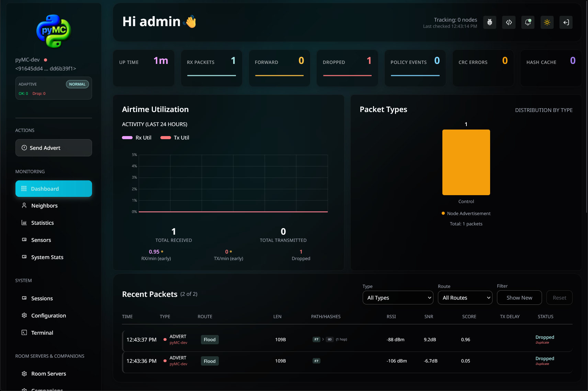Click the Statistics chart icon
Image resolution: width=588 pixels, height=391 pixels.
24,223
